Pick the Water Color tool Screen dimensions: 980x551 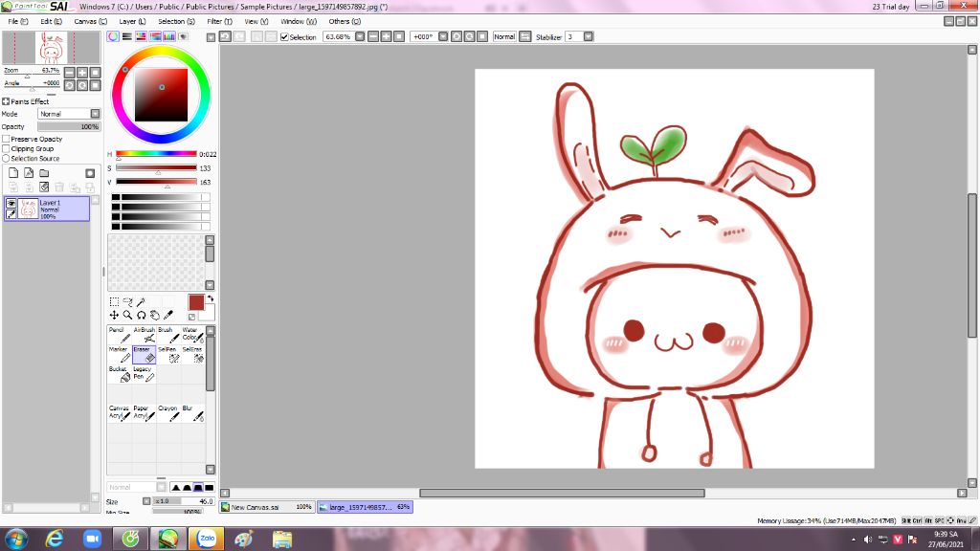tap(192, 335)
